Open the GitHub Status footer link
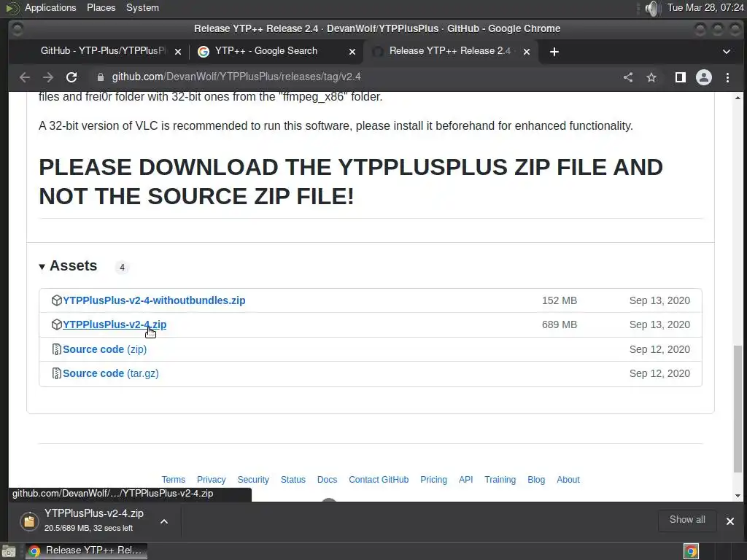 [293, 480]
